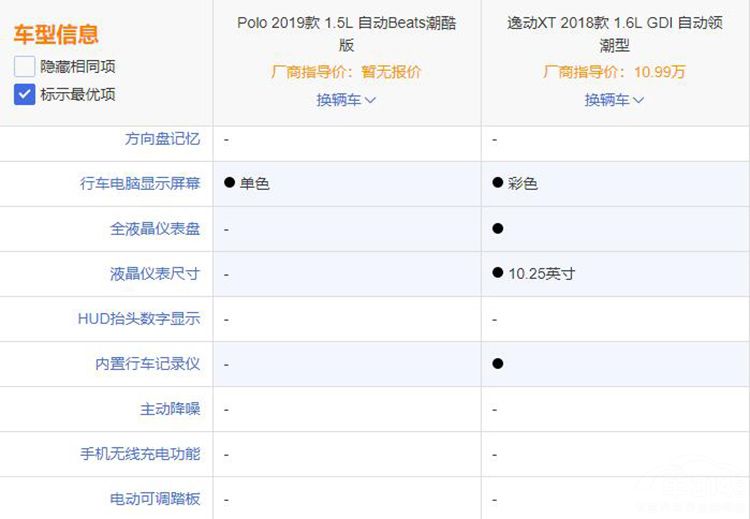The width and height of the screenshot is (750, 519).
Task: Select the 液晶仪表尺寸 row label
Action: 155,274
